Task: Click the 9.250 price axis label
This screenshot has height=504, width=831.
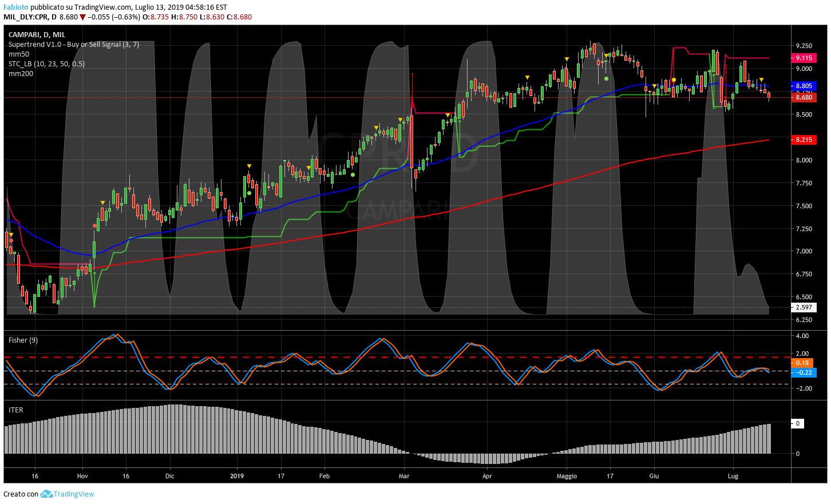Action: [x=804, y=46]
